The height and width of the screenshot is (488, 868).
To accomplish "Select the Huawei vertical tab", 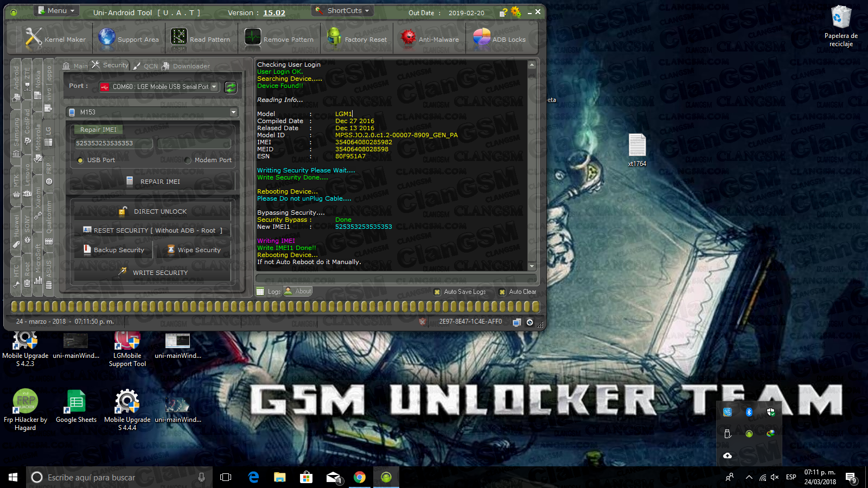I will 16,230.
